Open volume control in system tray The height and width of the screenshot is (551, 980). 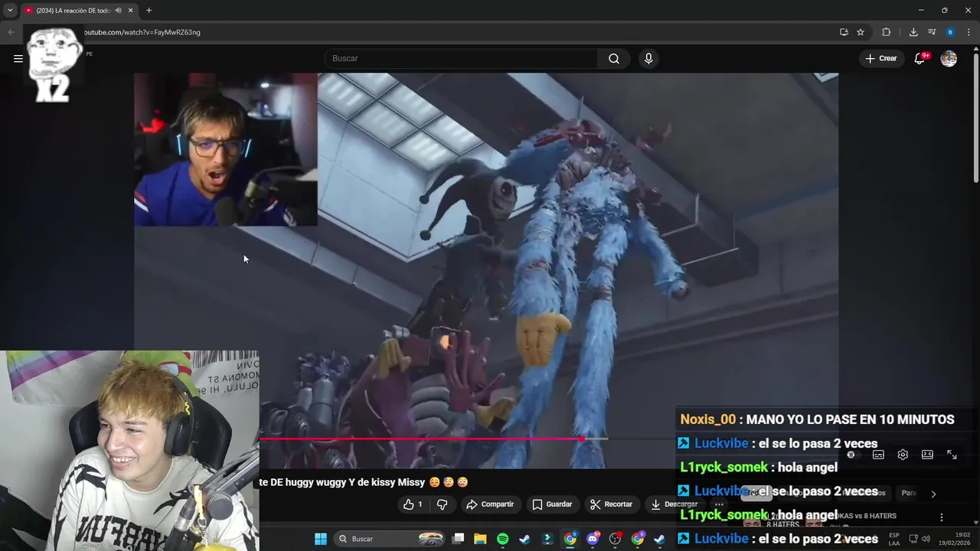pos(926,539)
